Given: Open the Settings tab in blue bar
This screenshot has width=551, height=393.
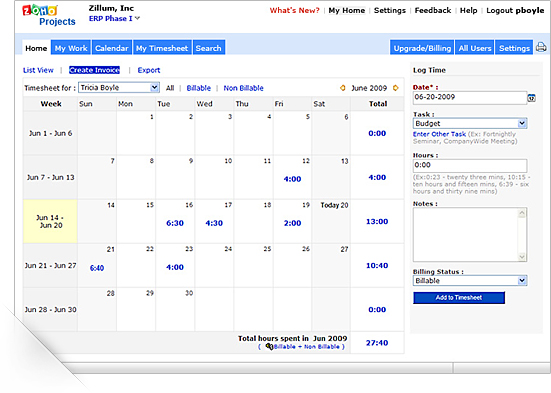Looking at the screenshot, I should coord(514,48).
